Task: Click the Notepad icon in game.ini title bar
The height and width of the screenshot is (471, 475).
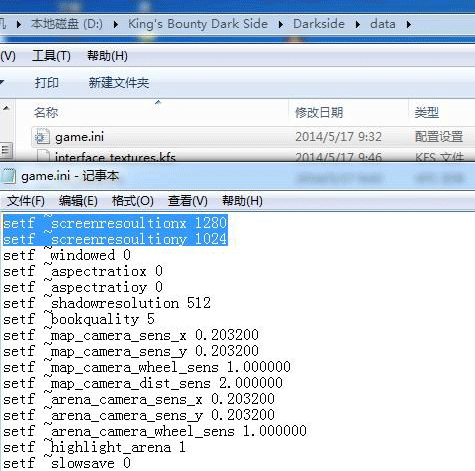Action: pos(8,176)
